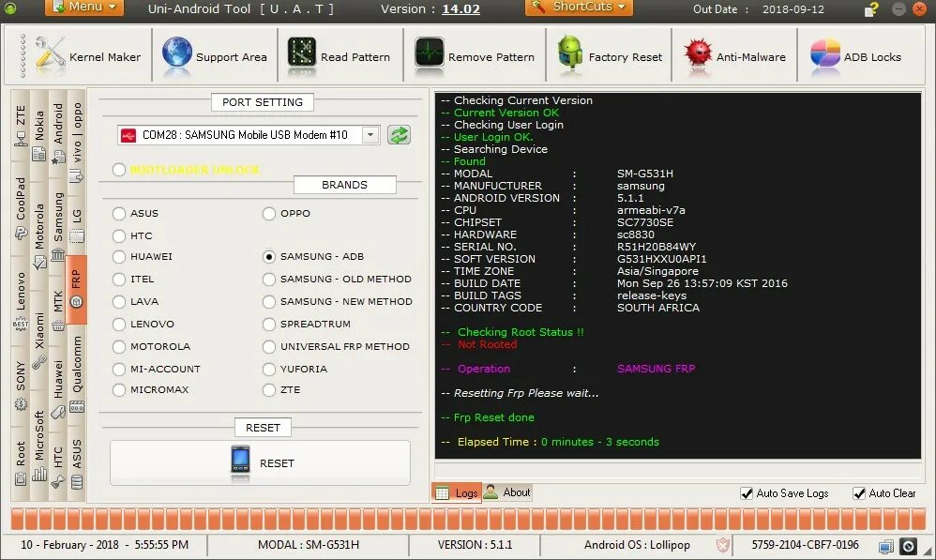This screenshot has height=560, width=936.
Task: Switch to the Logs tab
Action: pyautogui.click(x=457, y=492)
